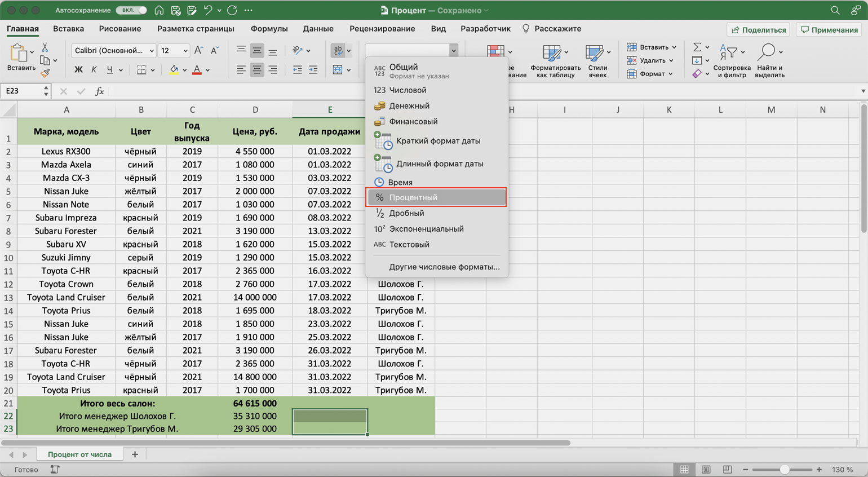Open the font size 12 dropdown
Screen dimensions: 868x477
click(185, 51)
